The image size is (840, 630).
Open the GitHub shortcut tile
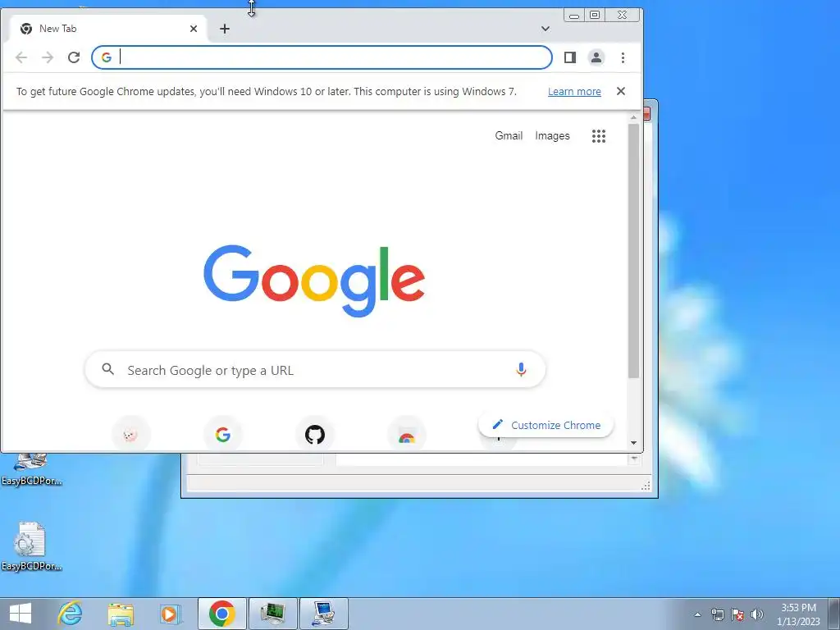tap(315, 435)
